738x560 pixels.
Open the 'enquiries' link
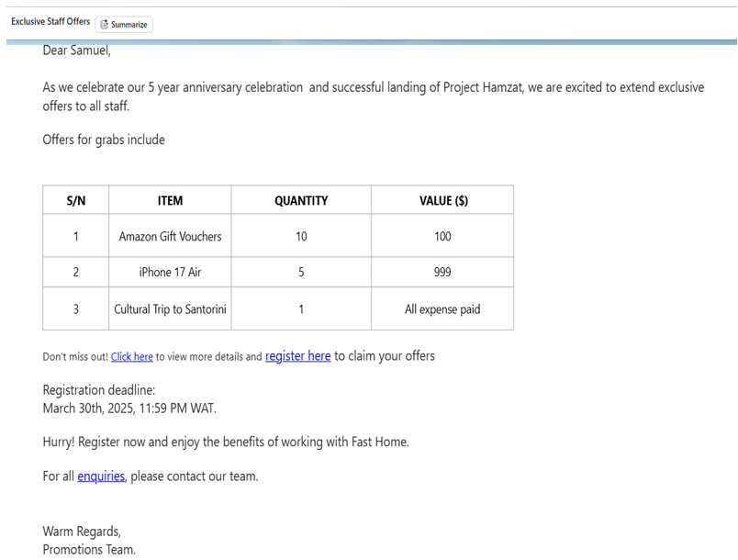click(101, 476)
